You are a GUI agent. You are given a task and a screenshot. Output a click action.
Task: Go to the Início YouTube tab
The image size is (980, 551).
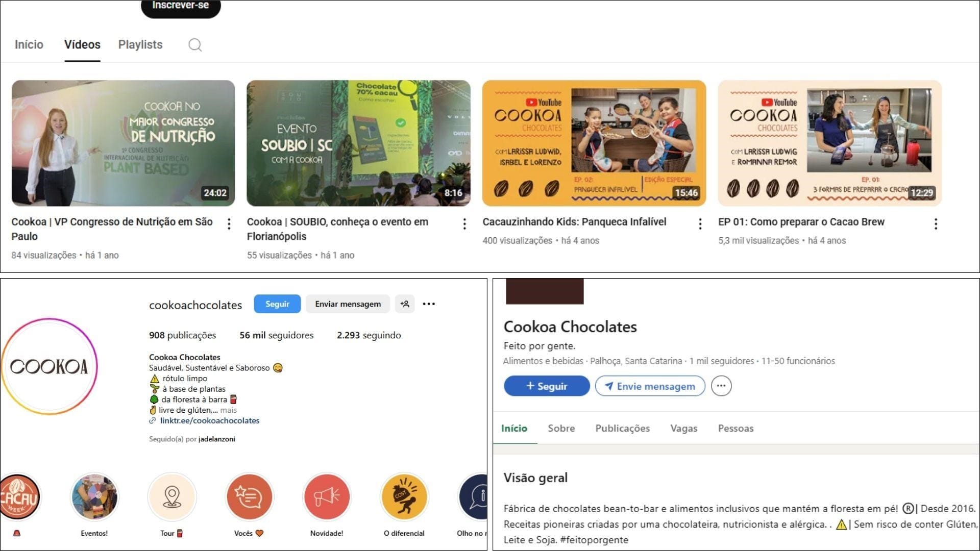[29, 45]
